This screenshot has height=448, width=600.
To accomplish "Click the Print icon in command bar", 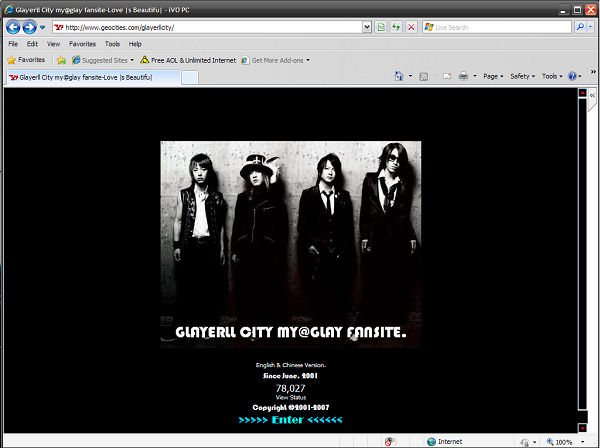I will pos(464,76).
